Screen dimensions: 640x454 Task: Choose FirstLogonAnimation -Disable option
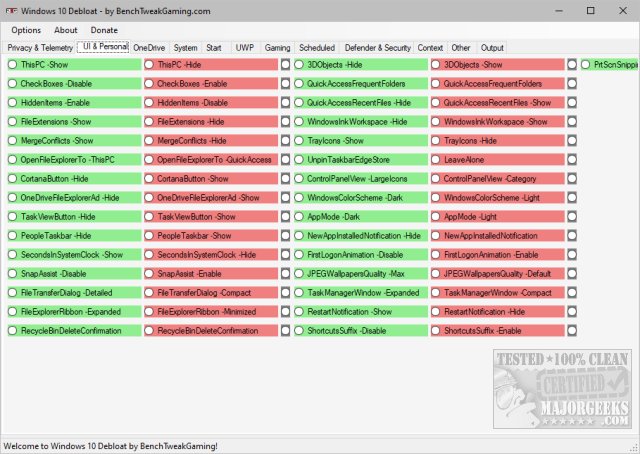(361, 255)
